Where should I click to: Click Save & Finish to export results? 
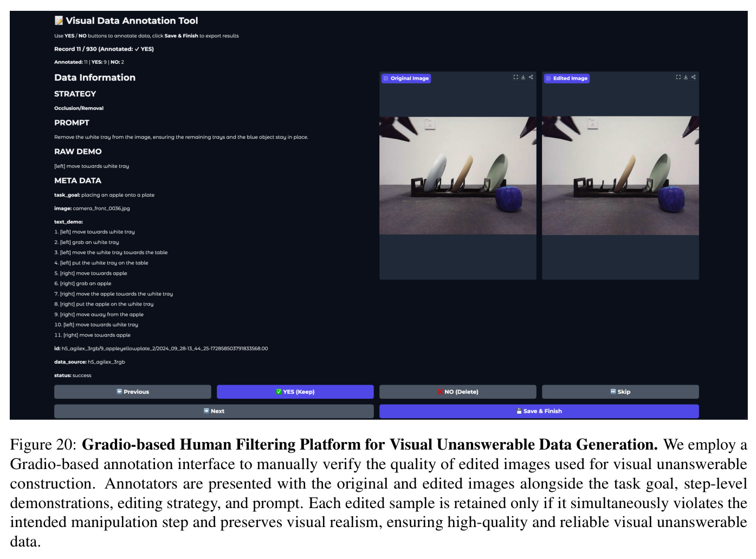[x=539, y=411]
